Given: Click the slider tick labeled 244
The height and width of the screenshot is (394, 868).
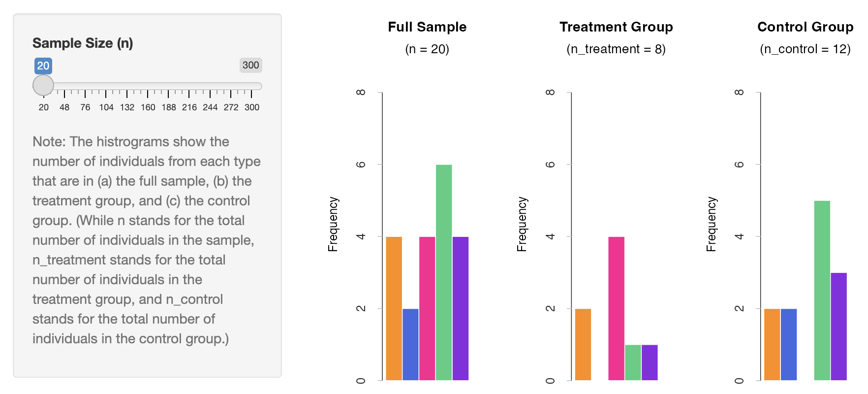Looking at the screenshot, I should pos(210,107).
